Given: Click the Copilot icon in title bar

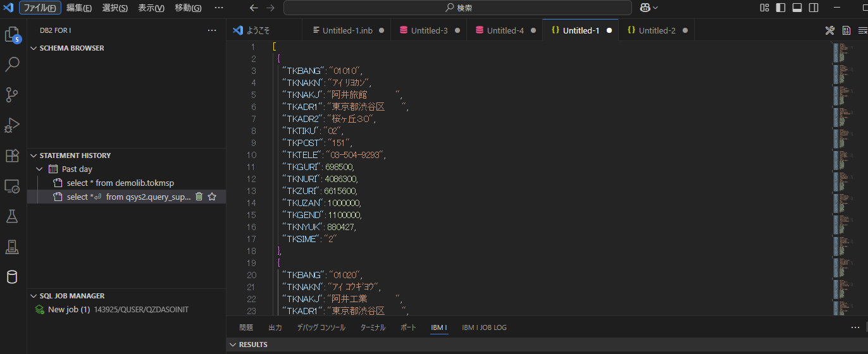Looking at the screenshot, I should [x=645, y=8].
